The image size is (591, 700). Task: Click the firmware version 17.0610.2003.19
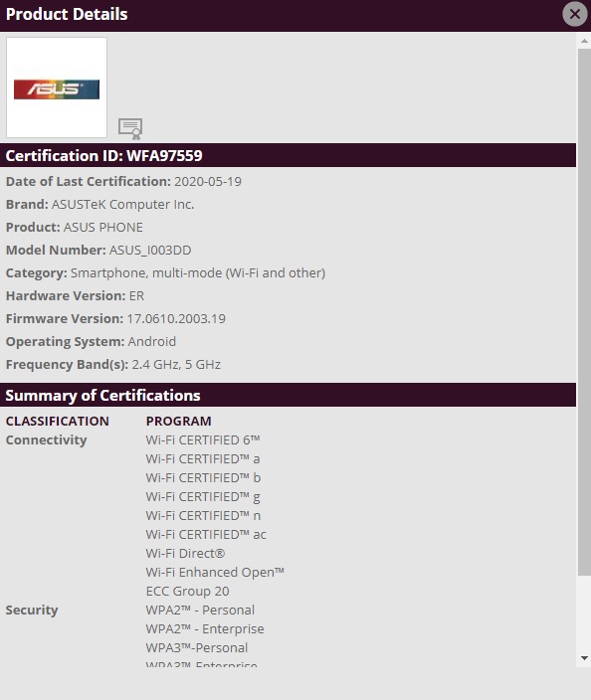pos(176,319)
